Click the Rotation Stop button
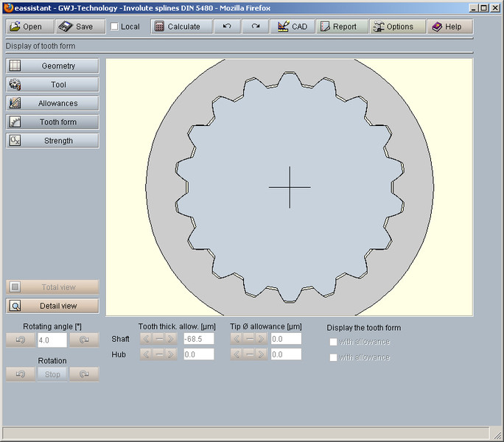The image size is (504, 442). [x=52, y=374]
